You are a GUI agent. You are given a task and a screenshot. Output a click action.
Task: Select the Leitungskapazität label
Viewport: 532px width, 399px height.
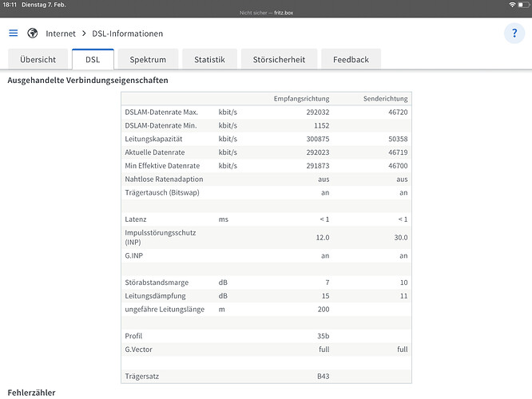[153, 139]
